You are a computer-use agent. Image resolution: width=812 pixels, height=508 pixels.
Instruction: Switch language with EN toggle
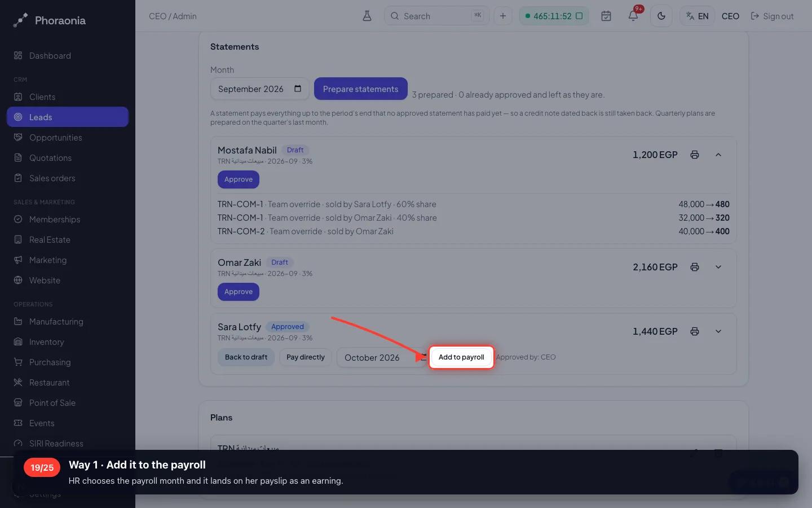[697, 16]
